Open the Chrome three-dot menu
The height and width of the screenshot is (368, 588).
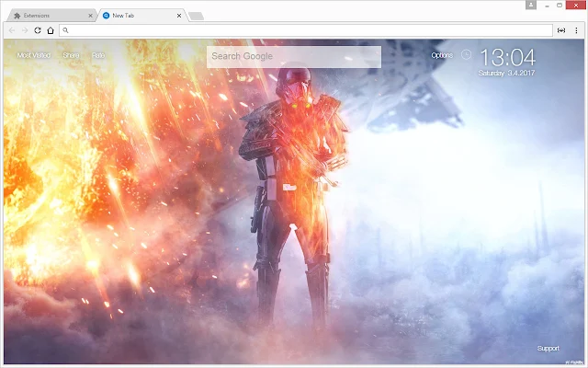[x=576, y=30]
